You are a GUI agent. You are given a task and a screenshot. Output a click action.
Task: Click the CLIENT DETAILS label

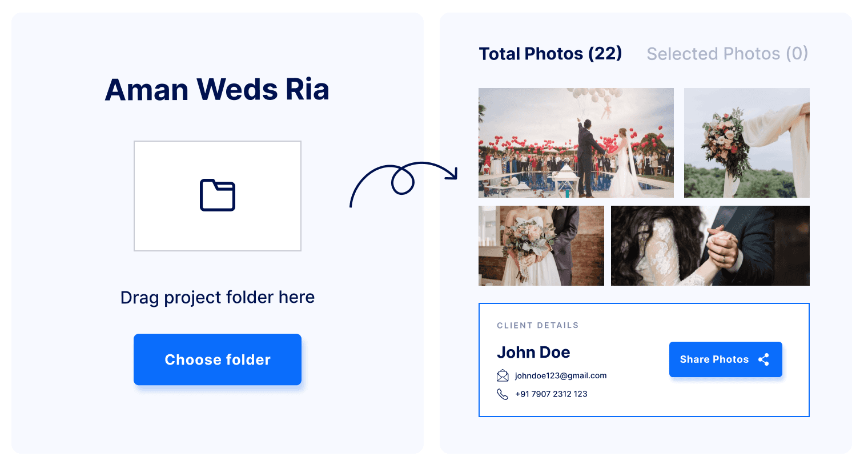[x=538, y=325]
